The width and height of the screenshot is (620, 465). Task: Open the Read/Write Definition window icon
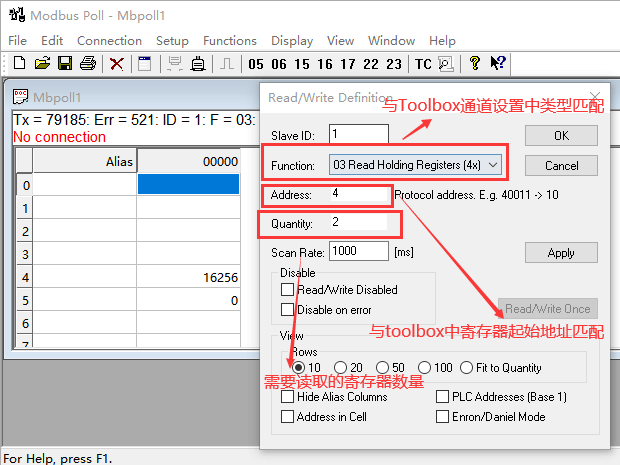coord(145,64)
